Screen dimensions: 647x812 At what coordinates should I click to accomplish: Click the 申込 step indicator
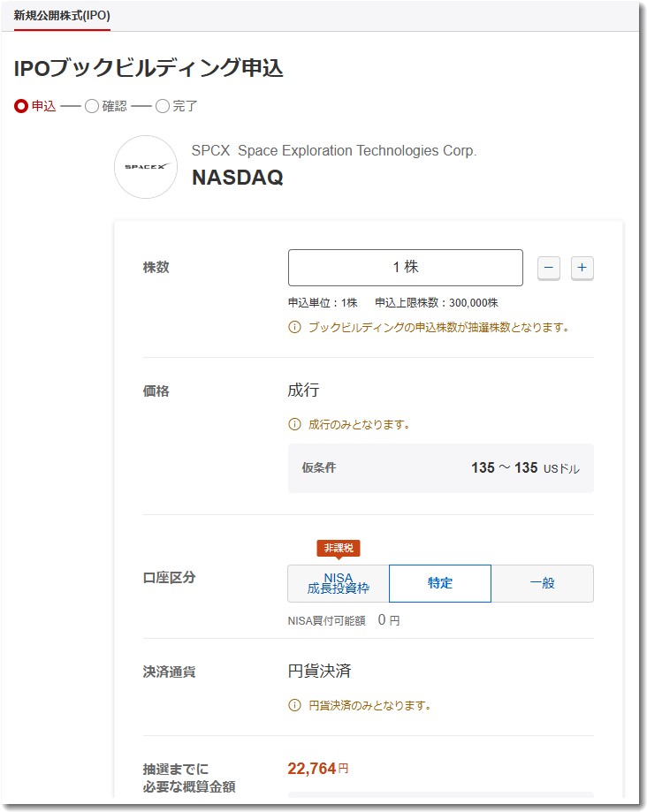pyautogui.click(x=34, y=106)
